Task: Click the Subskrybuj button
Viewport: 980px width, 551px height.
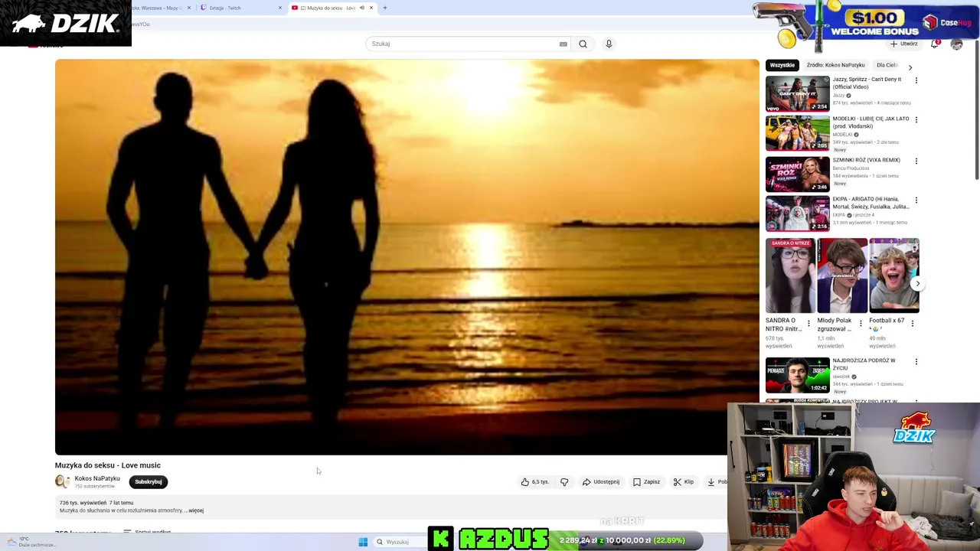Action: point(149,481)
